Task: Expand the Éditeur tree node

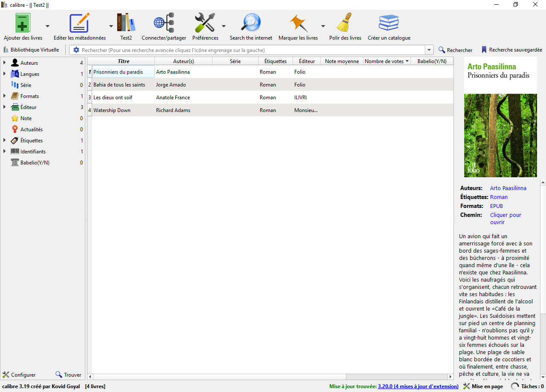Action: [x=4, y=107]
